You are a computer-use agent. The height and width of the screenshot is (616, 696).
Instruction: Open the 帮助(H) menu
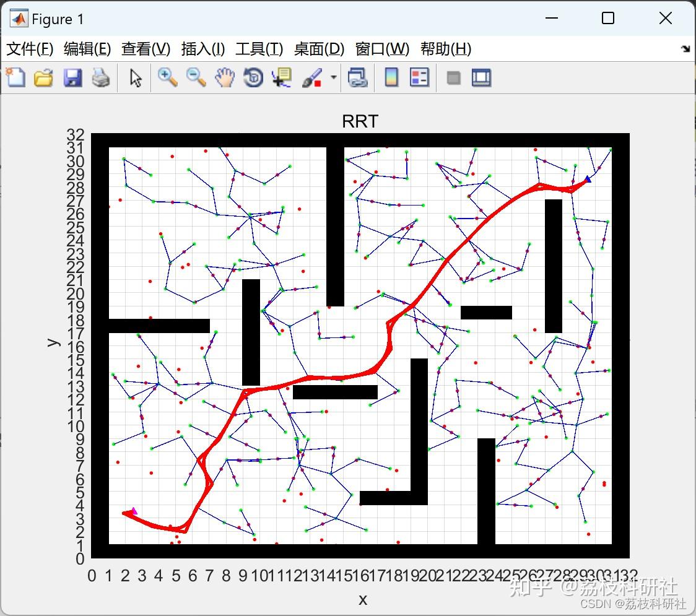(446, 49)
